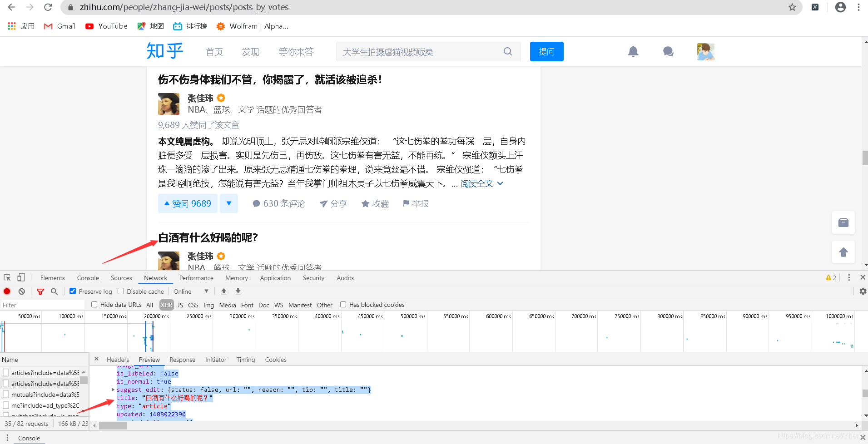Viewport: 868px width, 444px height.
Task: Open the Gmail bookmark
Action: pos(60,26)
